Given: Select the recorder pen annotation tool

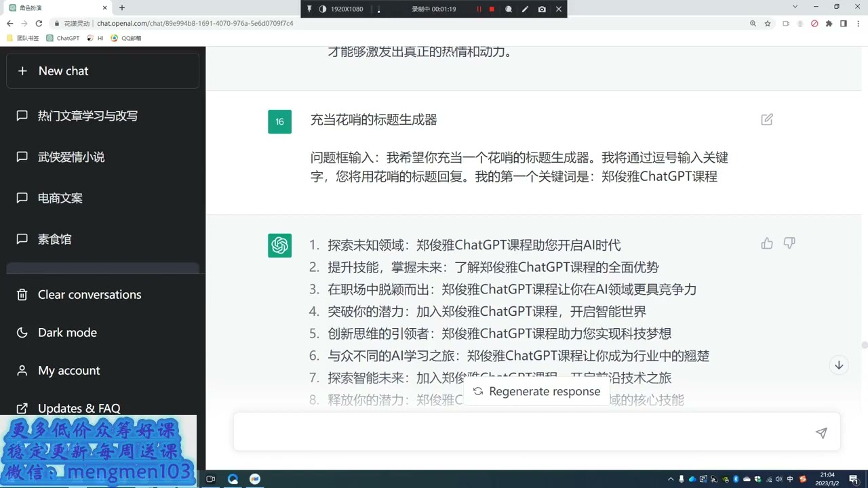Looking at the screenshot, I should click(525, 9).
